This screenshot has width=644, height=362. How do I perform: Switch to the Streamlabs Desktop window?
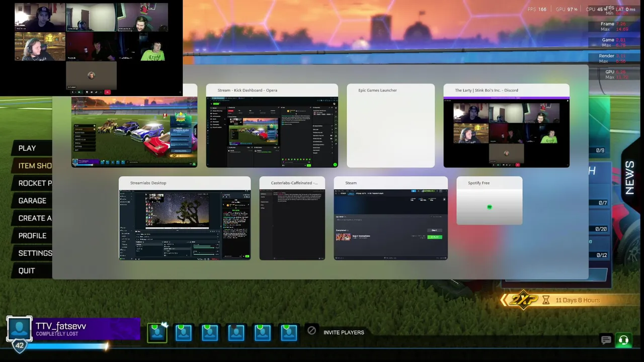[185, 218]
